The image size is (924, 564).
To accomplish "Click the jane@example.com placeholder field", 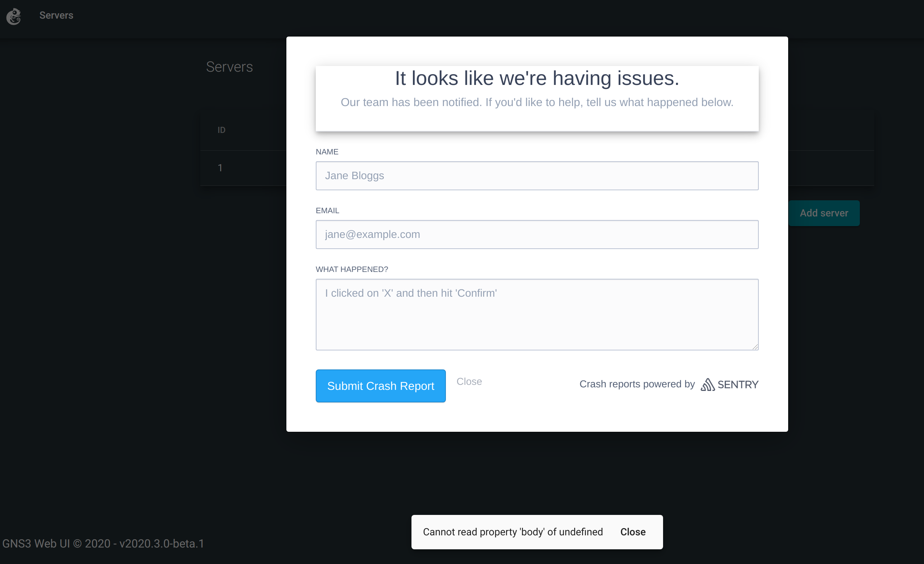I will pos(537,234).
